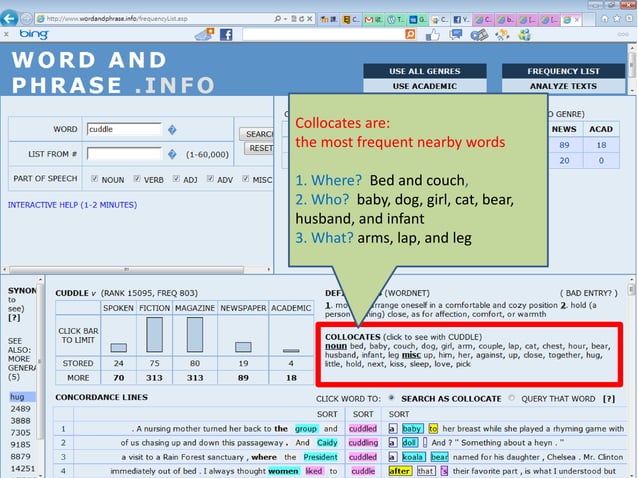Click the USE ALL GENRES button

(426, 71)
